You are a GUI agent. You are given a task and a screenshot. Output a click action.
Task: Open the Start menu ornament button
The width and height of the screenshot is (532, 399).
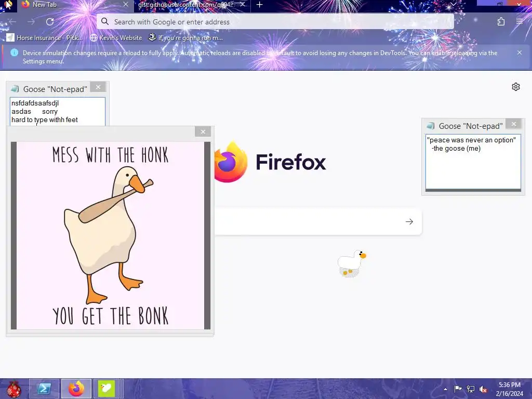pyautogui.click(x=14, y=389)
